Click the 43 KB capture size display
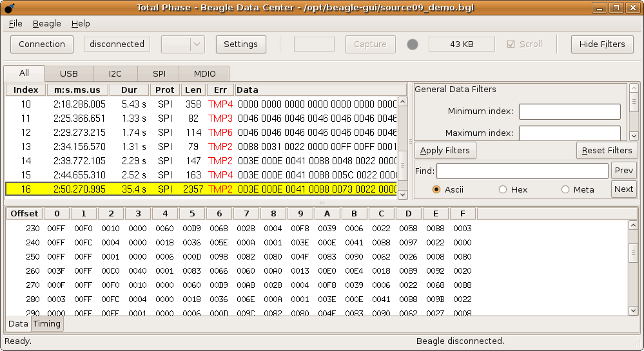 [x=462, y=44]
